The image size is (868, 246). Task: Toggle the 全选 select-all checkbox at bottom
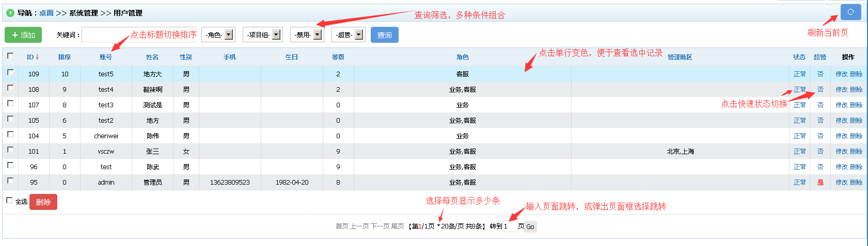pos(9,201)
